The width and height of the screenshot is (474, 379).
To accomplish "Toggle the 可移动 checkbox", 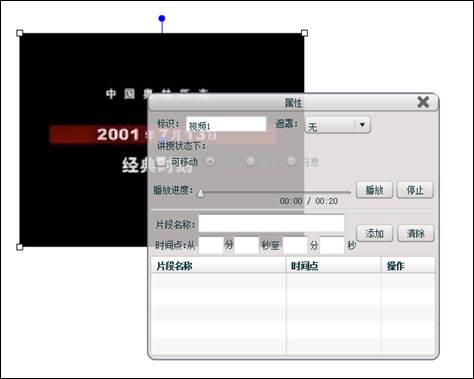I will point(161,162).
